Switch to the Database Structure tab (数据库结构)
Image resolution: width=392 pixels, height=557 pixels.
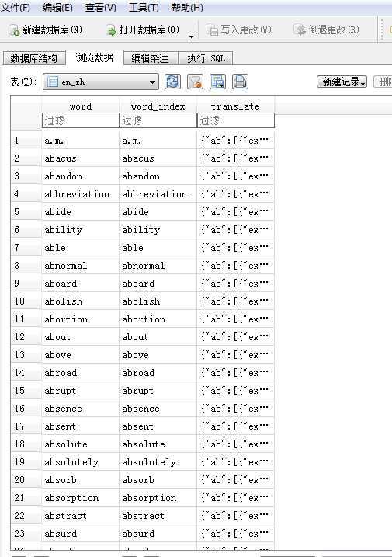pyautogui.click(x=34, y=58)
